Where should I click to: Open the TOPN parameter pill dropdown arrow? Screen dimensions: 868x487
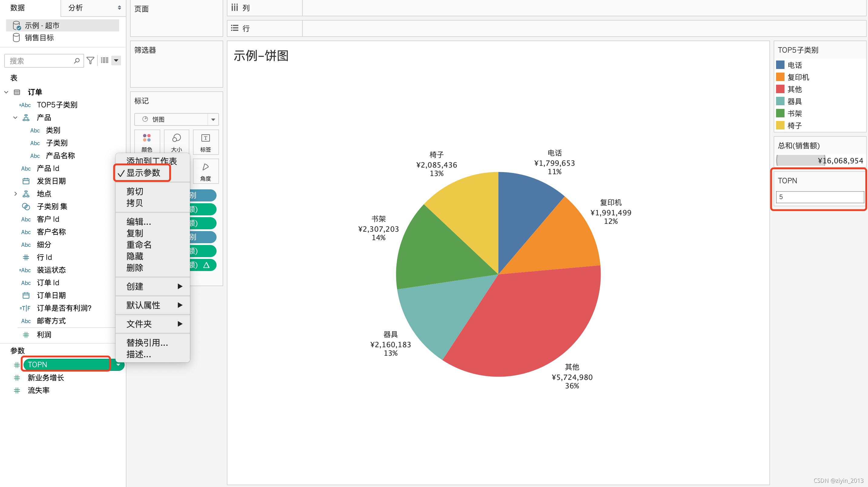118,365
